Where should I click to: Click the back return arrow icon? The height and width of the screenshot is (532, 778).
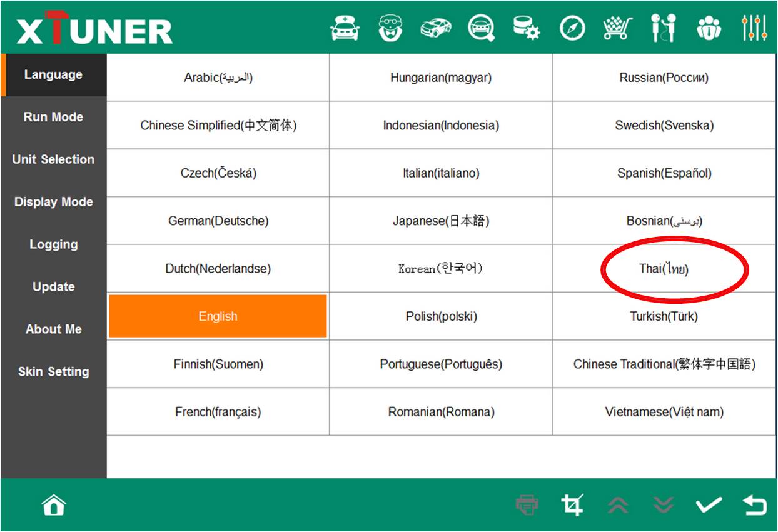click(754, 505)
